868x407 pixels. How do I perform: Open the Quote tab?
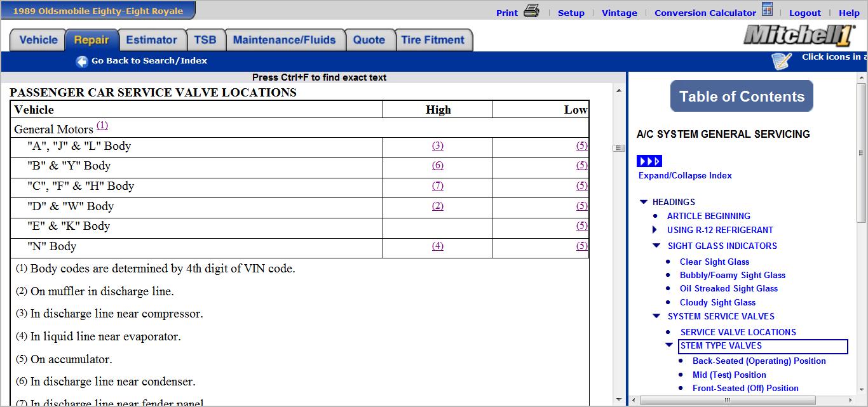point(369,40)
